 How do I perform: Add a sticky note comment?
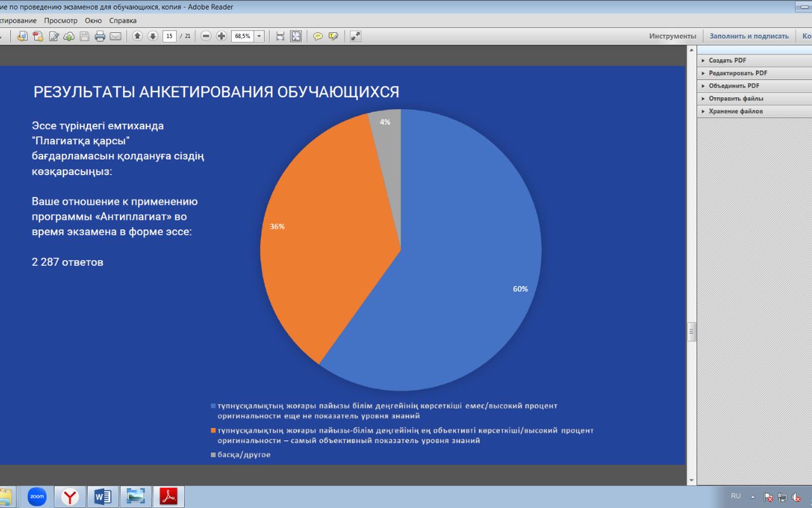pos(318,36)
